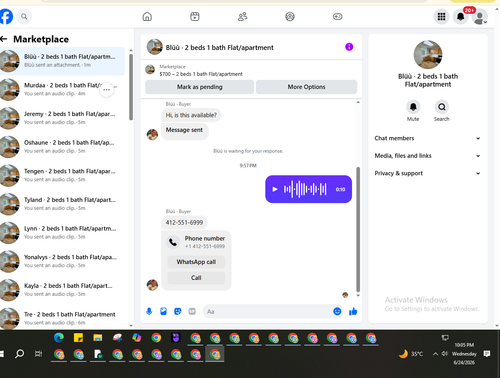This screenshot has width=500, height=378.
Task: Open the Gaming tab icon
Action: (337, 16)
